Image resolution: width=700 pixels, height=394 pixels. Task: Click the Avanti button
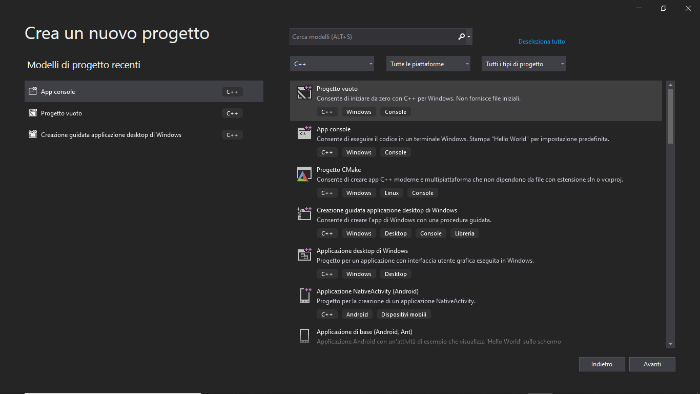point(652,364)
